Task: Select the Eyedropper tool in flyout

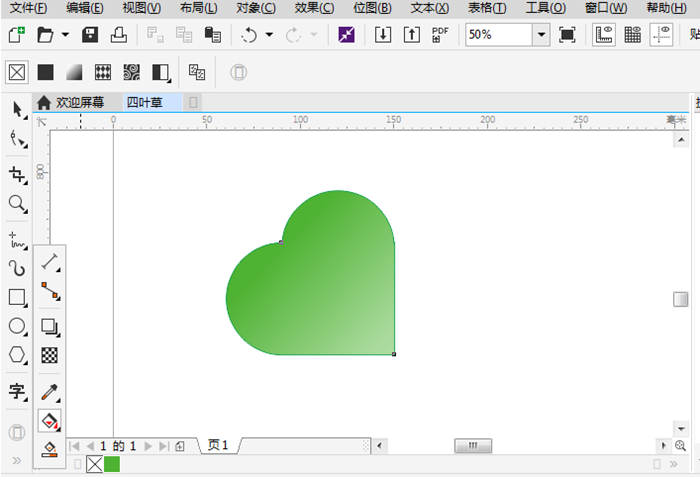Action: point(49,391)
